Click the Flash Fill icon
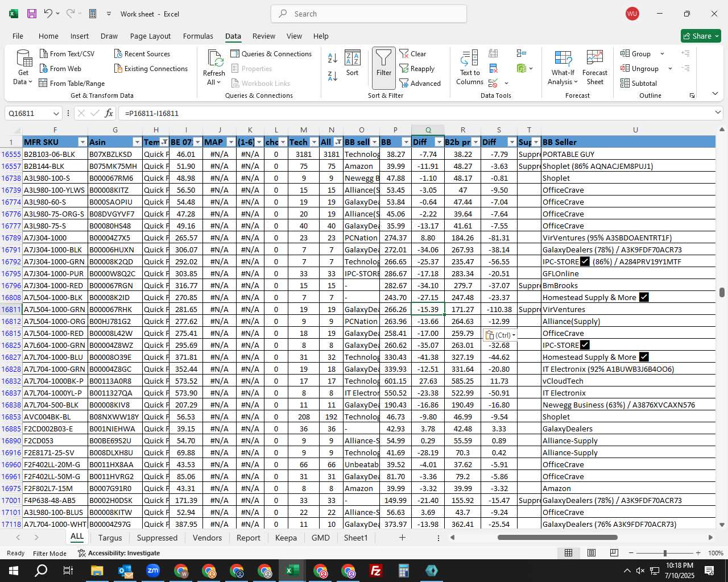The height and width of the screenshot is (582, 728). click(x=494, y=53)
